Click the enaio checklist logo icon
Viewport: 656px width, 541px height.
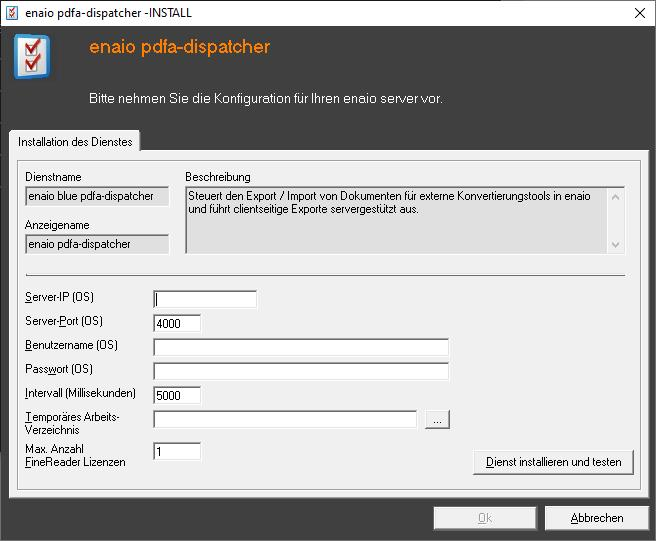(x=32, y=57)
